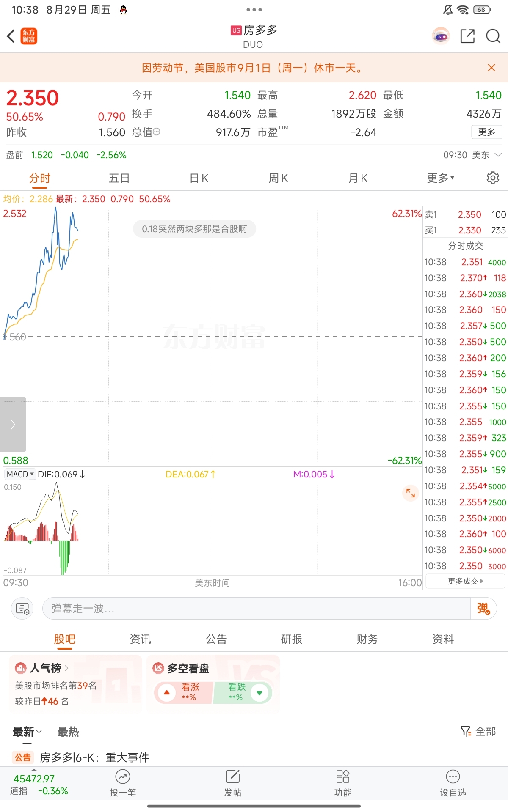Open the 道指 index ticker
The image size is (508, 812).
(x=39, y=785)
